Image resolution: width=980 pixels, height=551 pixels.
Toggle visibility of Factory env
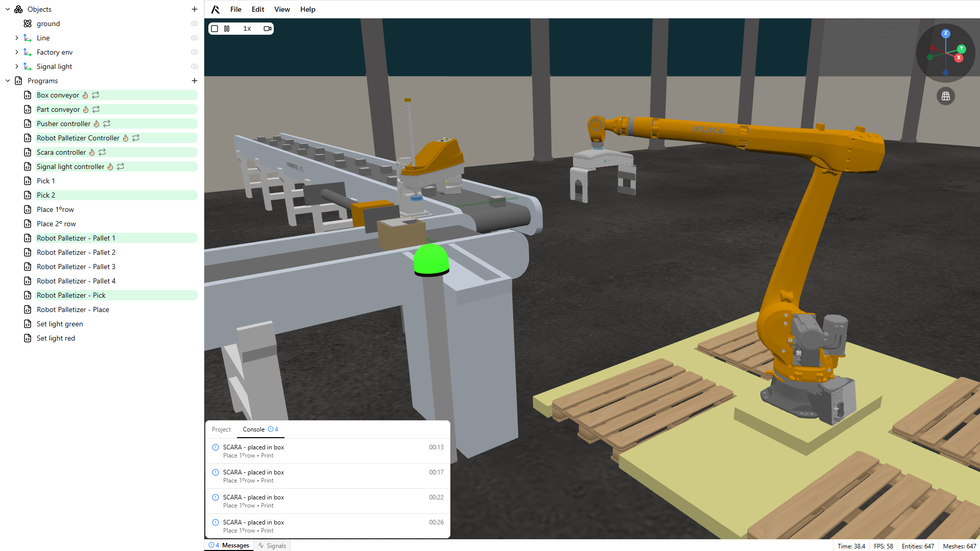pos(194,52)
